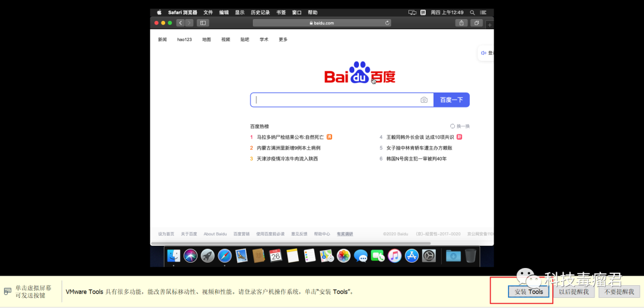644x308 pixels.
Task: Click the 百度一下 search button
Action: [x=451, y=100]
